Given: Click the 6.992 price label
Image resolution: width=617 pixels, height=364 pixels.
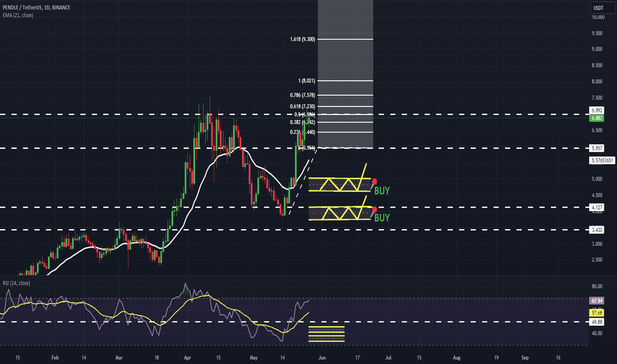Looking at the screenshot, I should tap(596, 111).
